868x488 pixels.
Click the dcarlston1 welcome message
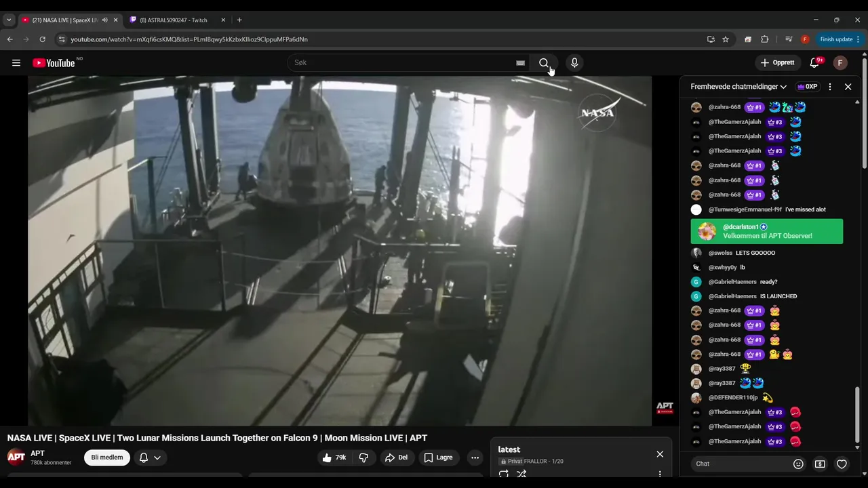point(767,231)
